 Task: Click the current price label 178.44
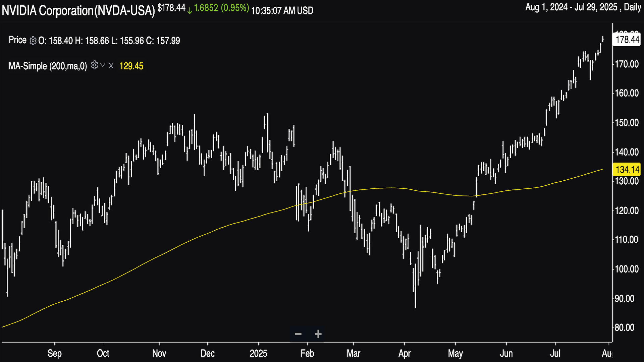627,40
